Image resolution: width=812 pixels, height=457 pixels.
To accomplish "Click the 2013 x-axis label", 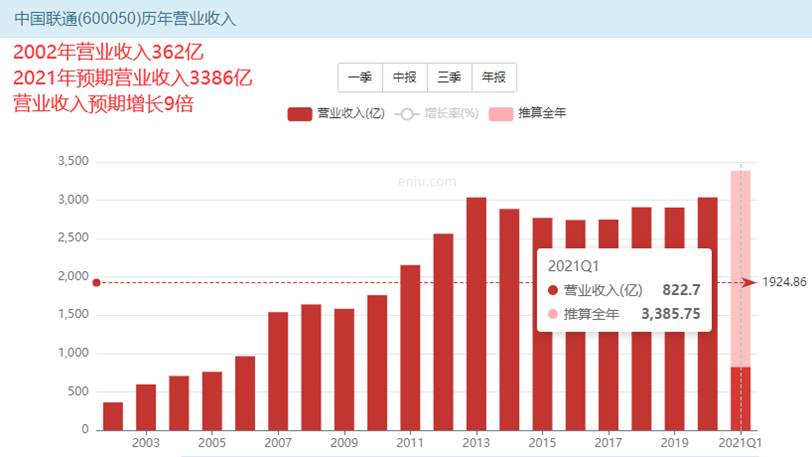I will (476, 443).
